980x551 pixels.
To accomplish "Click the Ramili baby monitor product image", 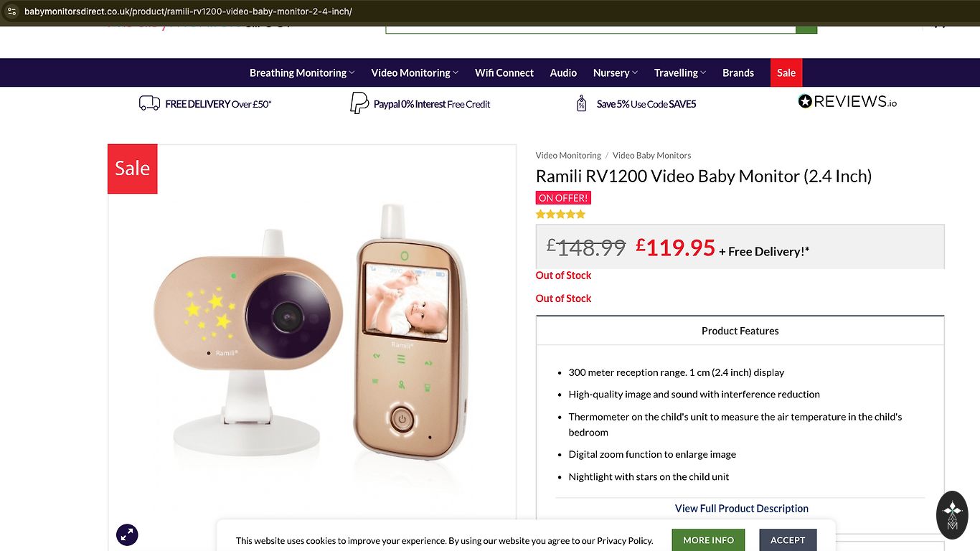I will [312, 337].
